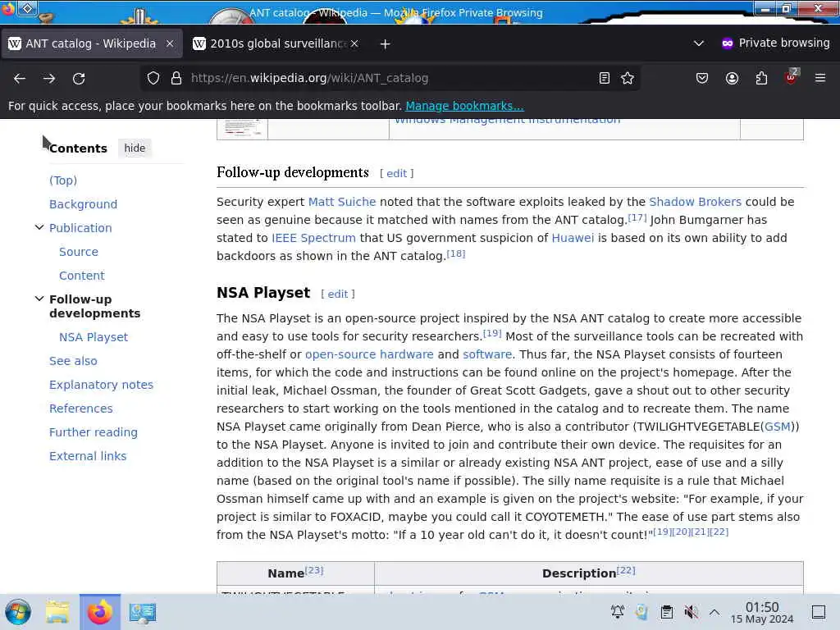840x630 pixels.
Task: Open tracking protection shield icon
Action: pyautogui.click(x=153, y=78)
